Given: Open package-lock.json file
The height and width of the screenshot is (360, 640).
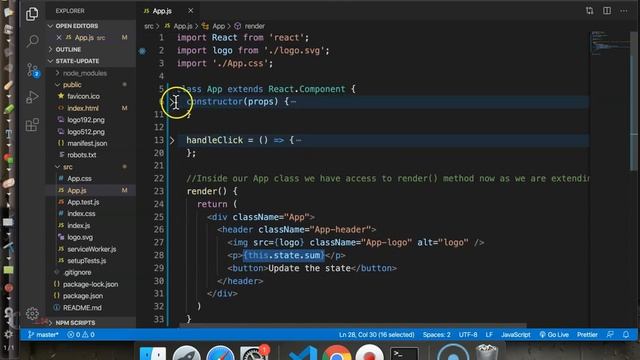Looking at the screenshot, I should click(91, 284).
